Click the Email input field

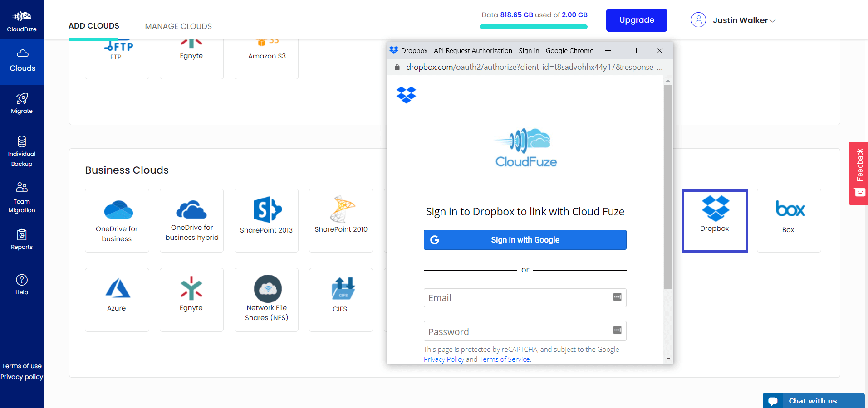click(x=525, y=298)
